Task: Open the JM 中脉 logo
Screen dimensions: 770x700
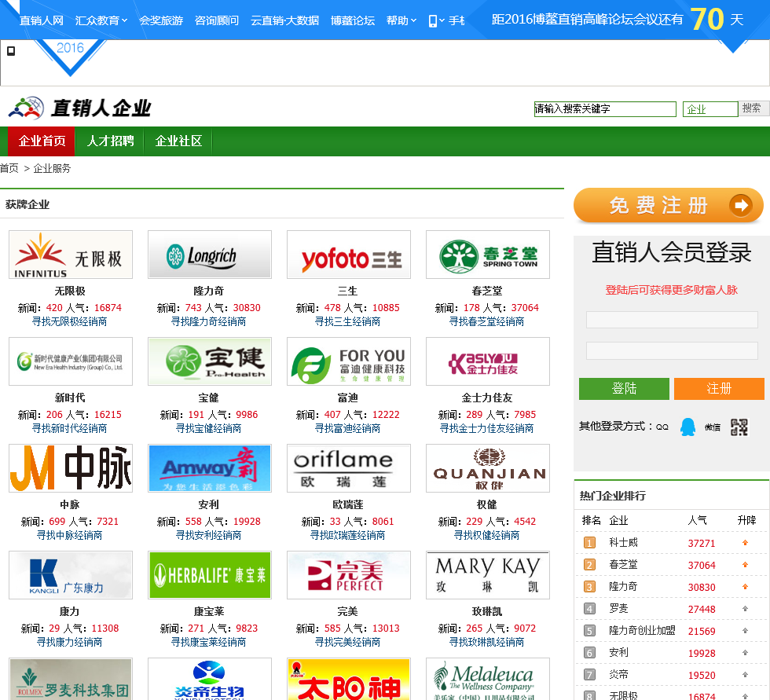Action: coord(71,468)
